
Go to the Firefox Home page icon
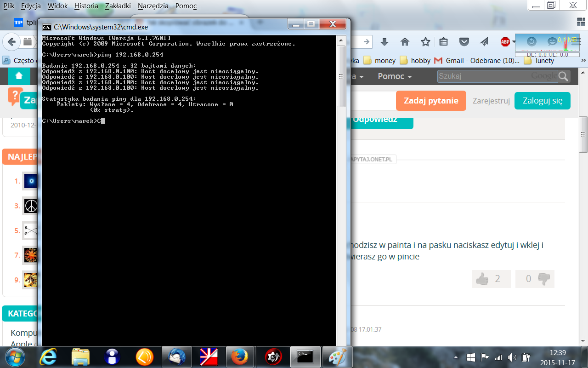[x=405, y=42]
